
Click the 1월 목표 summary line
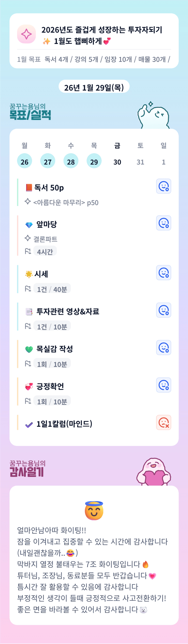[94, 59]
